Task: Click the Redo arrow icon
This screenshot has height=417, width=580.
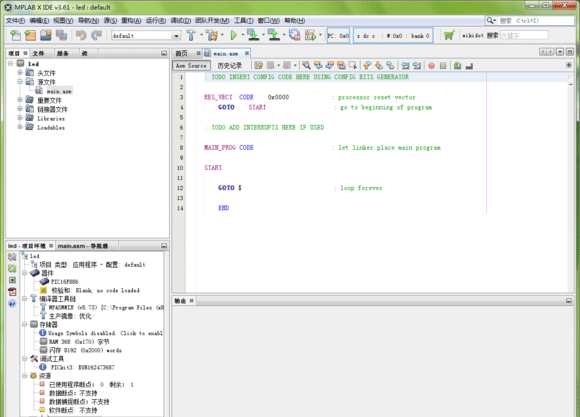Action: [97, 35]
